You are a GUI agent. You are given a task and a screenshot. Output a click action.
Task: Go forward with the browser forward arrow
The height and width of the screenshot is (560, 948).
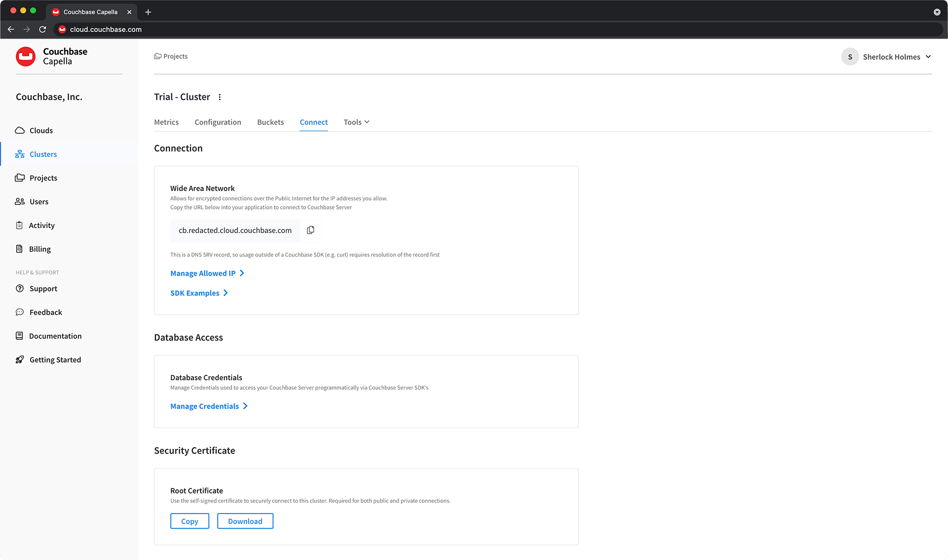click(27, 30)
